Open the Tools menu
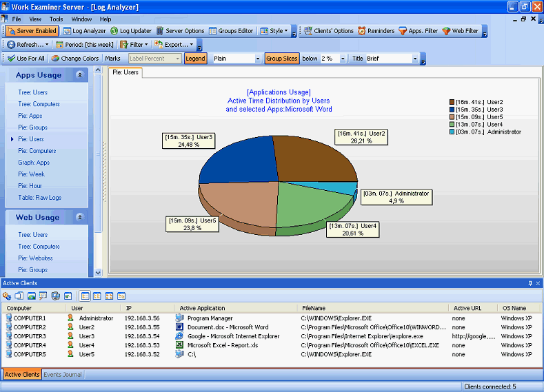544x392 pixels. [57, 19]
